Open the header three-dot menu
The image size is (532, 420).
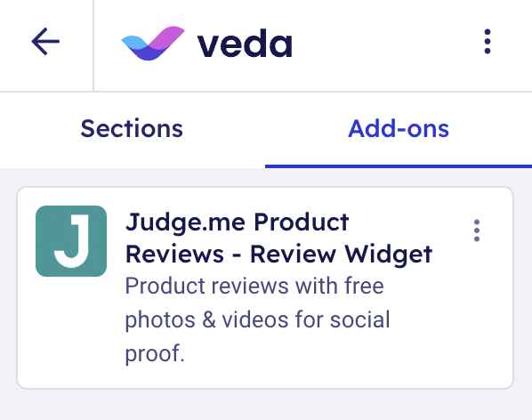(x=488, y=42)
